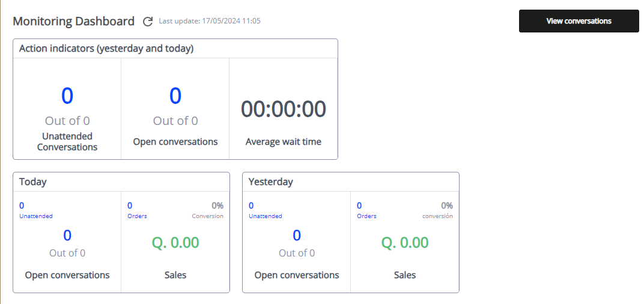
Task: Click Today's Open conversations count
Action: [x=67, y=236]
